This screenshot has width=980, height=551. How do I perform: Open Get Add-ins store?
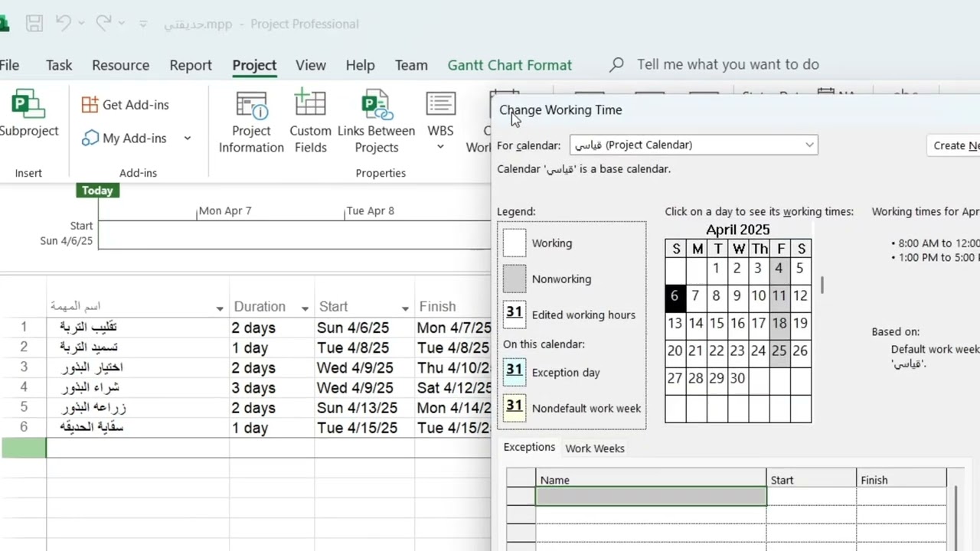126,105
